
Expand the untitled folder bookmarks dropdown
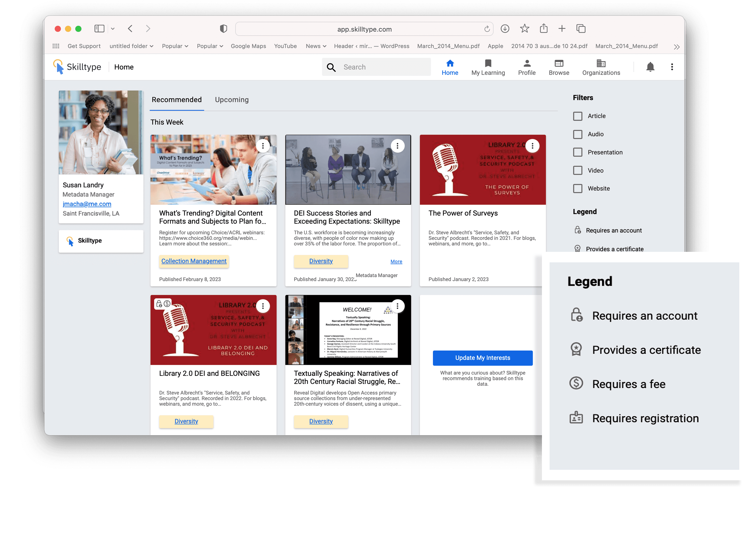coord(131,46)
